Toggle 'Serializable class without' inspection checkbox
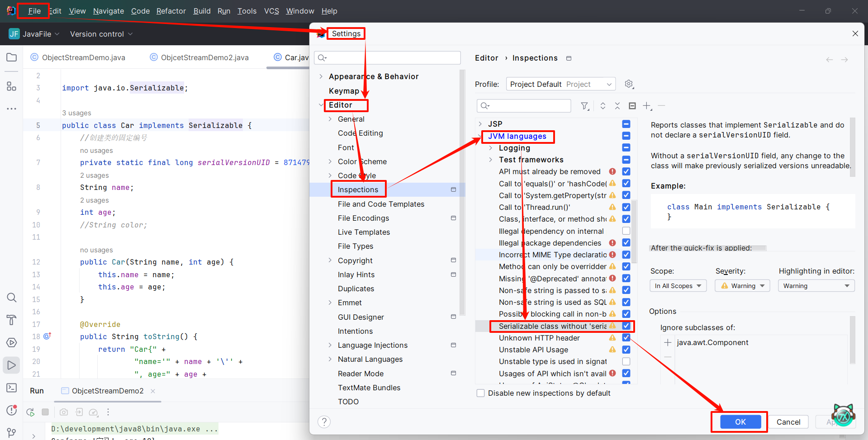This screenshot has height=440, width=868. [626, 326]
